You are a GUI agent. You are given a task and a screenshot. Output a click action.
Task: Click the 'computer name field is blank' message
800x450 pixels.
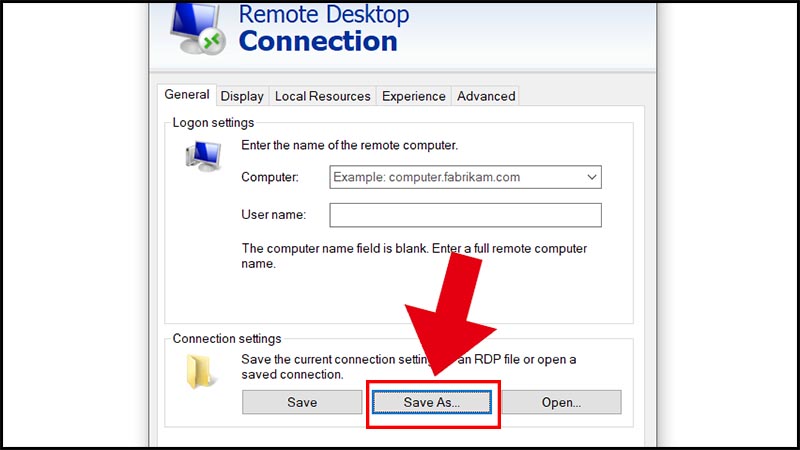(x=414, y=256)
